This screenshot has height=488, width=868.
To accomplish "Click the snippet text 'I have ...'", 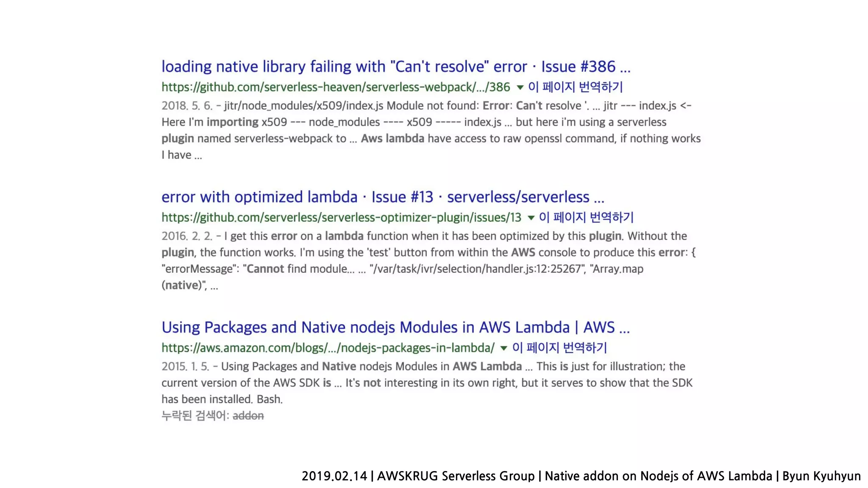I will 181,155.
